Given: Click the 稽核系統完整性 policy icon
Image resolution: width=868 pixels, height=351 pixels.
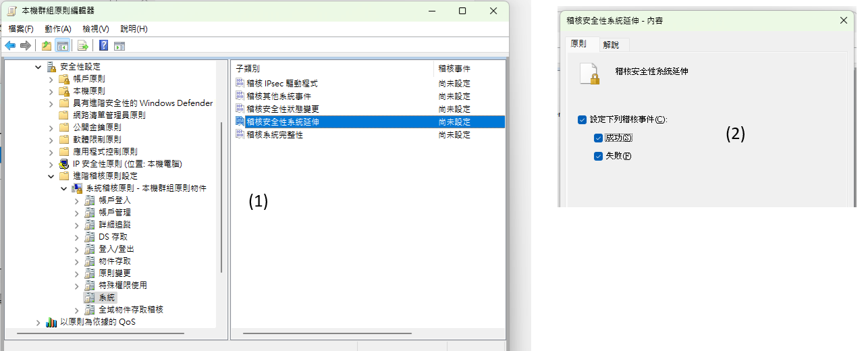Looking at the screenshot, I should (x=240, y=134).
